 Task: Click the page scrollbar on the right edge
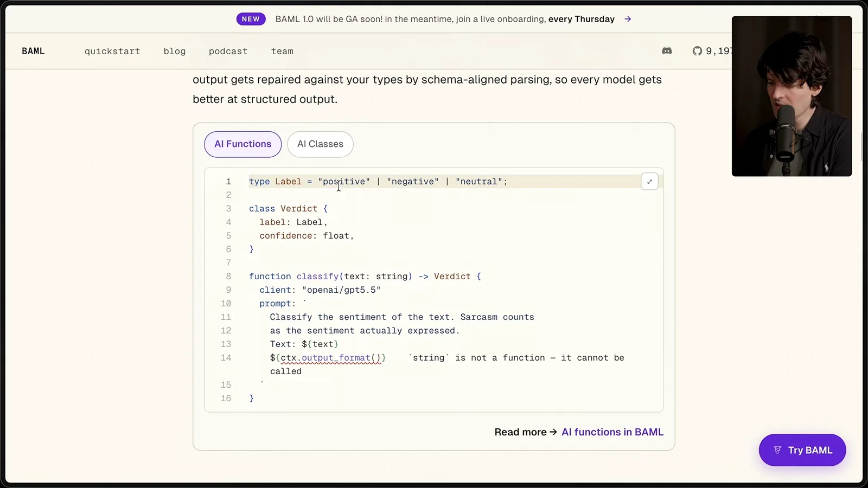click(862, 146)
